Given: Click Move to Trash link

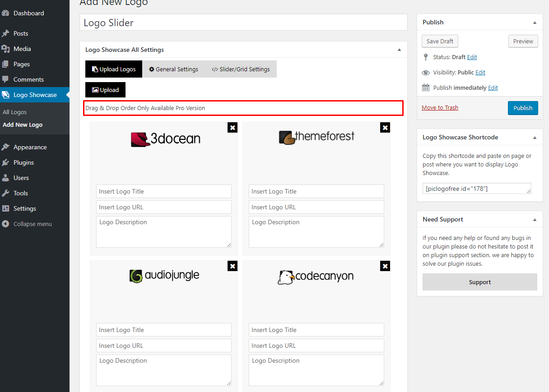Looking at the screenshot, I should [x=440, y=107].
